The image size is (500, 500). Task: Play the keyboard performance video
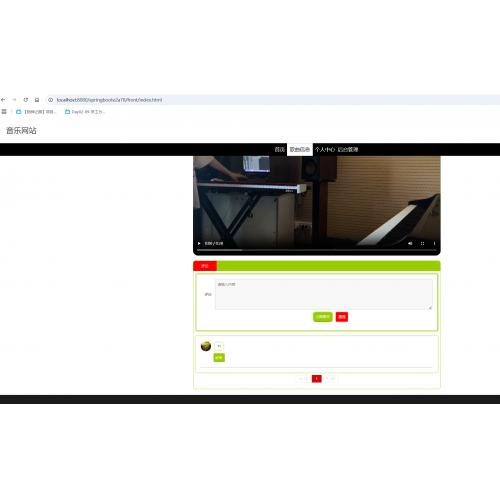[x=199, y=243]
